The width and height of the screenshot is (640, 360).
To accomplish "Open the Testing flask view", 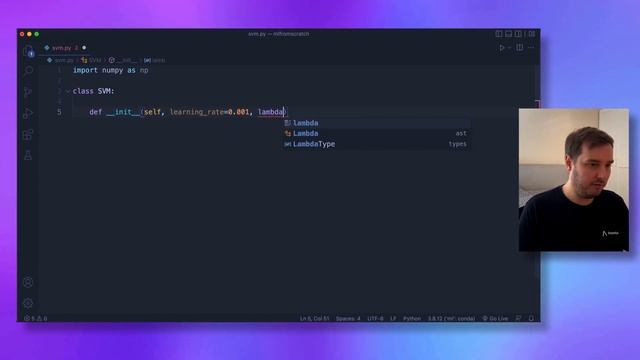I will click(x=28, y=155).
